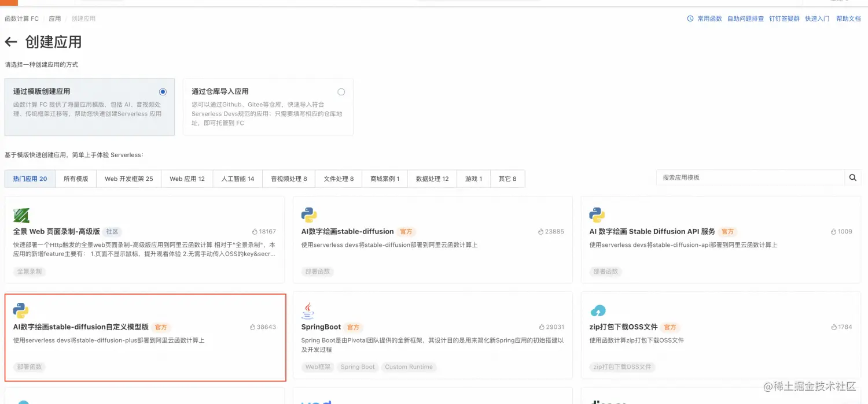Click the 创建应用 breadcrumb text
Viewport: 868px width, 404px height.
pyautogui.click(x=83, y=18)
